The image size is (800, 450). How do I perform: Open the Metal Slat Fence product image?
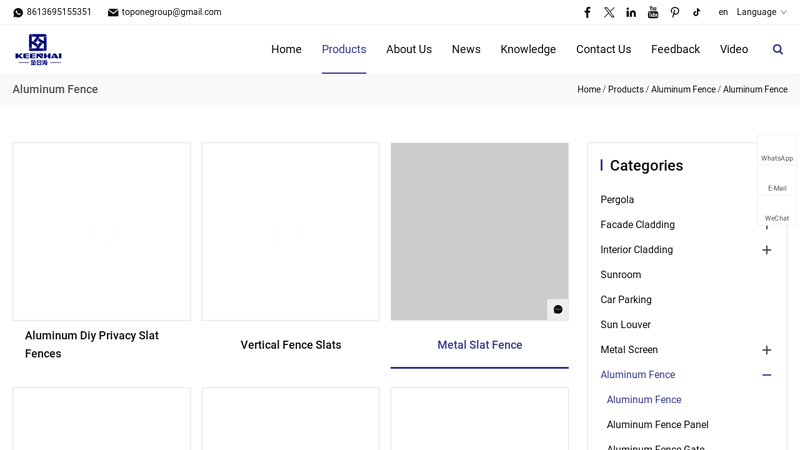point(480,232)
